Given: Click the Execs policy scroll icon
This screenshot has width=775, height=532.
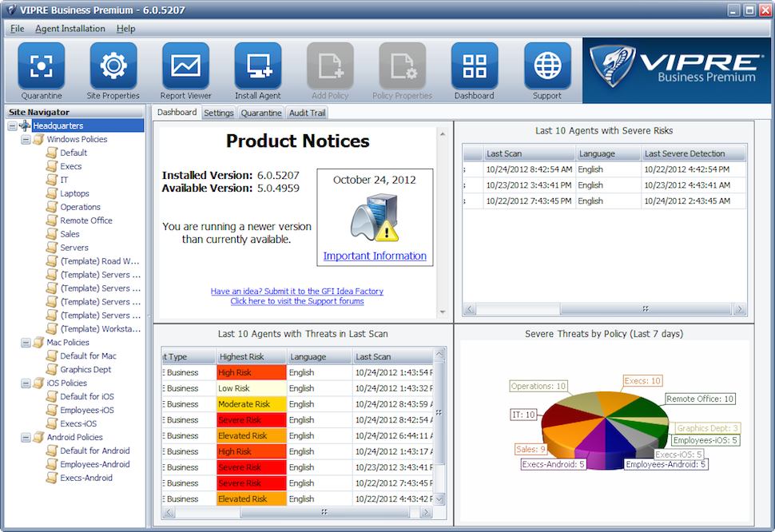Looking at the screenshot, I should 52,166.
